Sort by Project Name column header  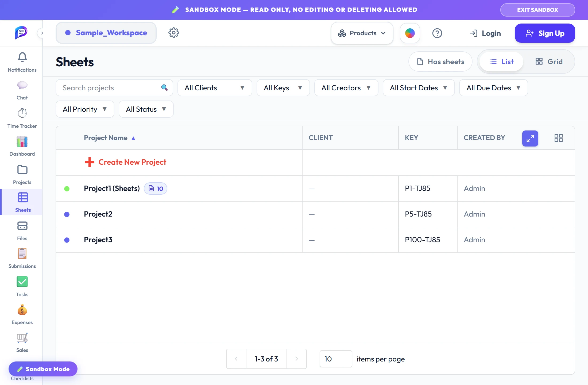110,138
